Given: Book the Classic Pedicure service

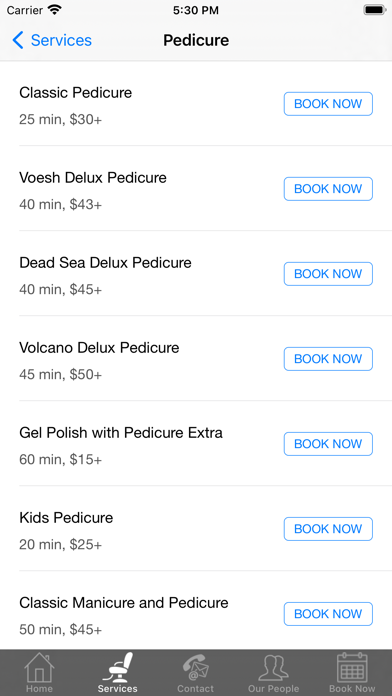Looking at the screenshot, I should [328, 104].
